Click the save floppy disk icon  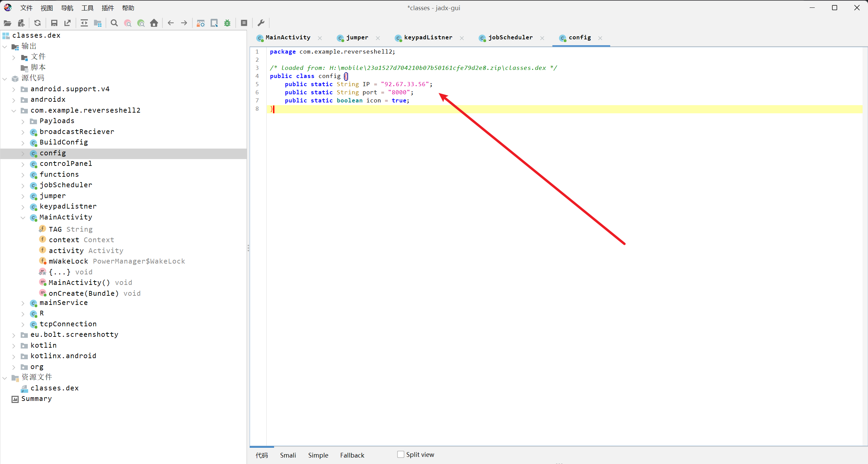(x=54, y=23)
